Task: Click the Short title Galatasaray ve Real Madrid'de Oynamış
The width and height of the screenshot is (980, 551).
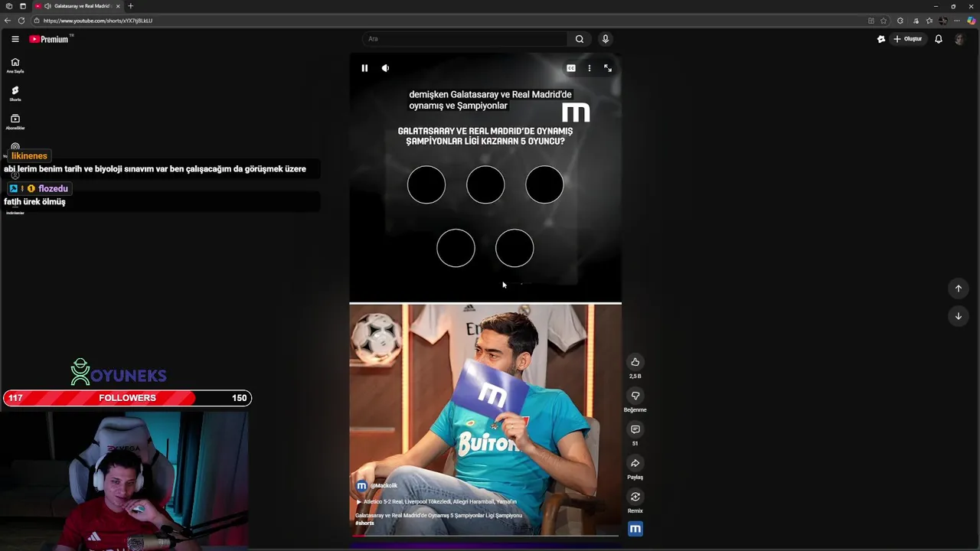Action: click(x=438, y=516)
